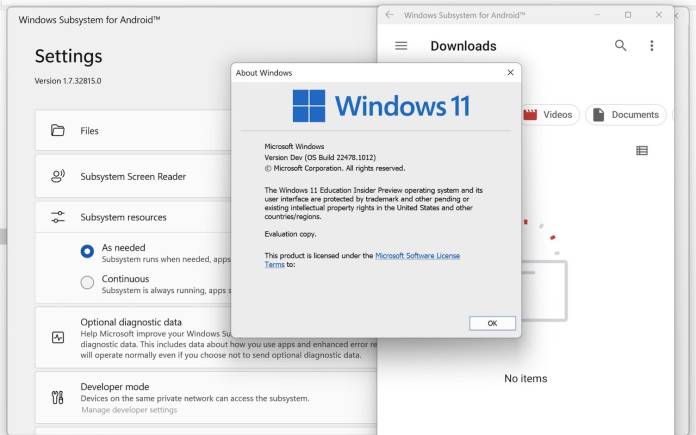Click the Subsystem resources sliders icon
The height and width of the screenshot is (435, 696).
point(58,217)
